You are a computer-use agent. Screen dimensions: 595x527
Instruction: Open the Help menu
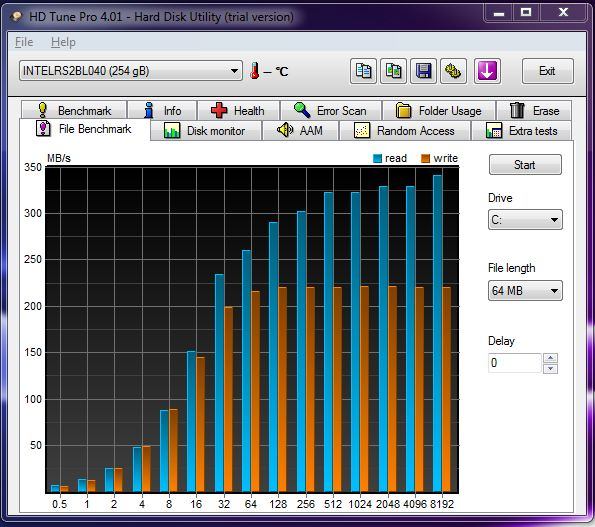[x=63, y=42]
